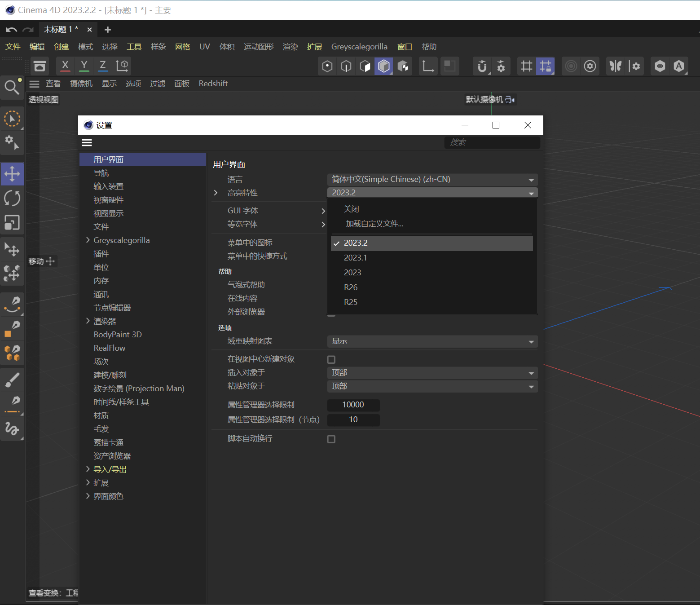This screenshot has width=700, height=605.
Task: Add new document tab with plus
Action: (108, 30)
